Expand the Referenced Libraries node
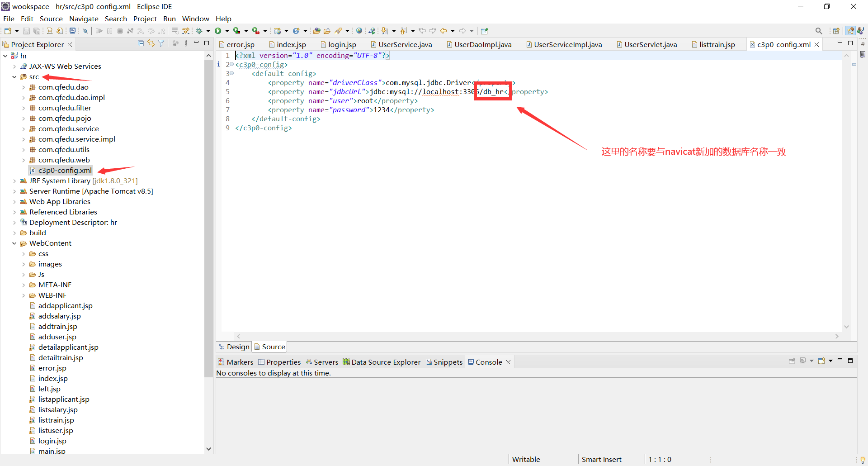 pyautogui.click(x=14, y=212)
